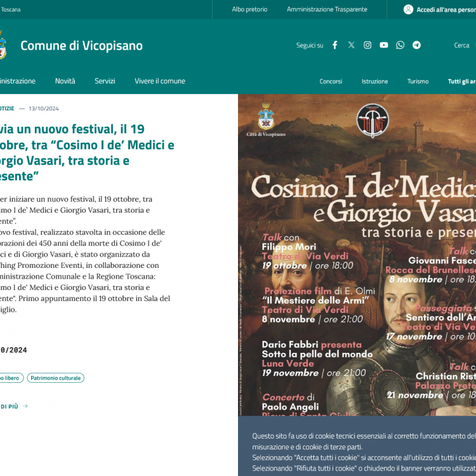Open the Facebook social icon
The width and height of the screenshot is (476, 476).
[335, 45]
